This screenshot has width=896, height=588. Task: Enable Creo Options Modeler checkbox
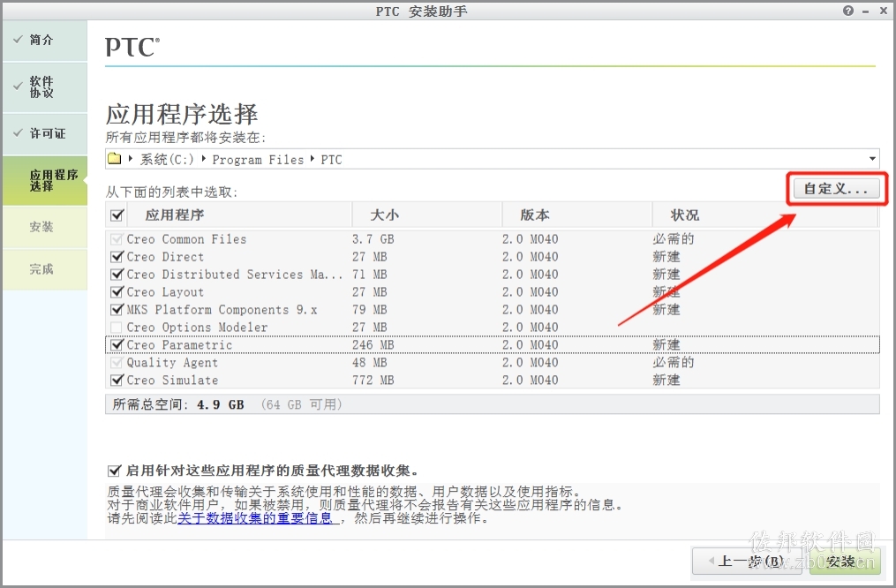click(x=117, y=328)
